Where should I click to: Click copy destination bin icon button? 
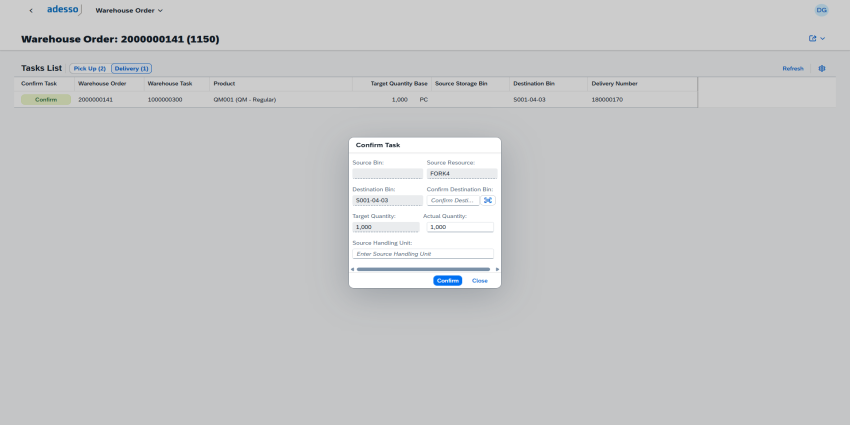[x=488, y=200]
